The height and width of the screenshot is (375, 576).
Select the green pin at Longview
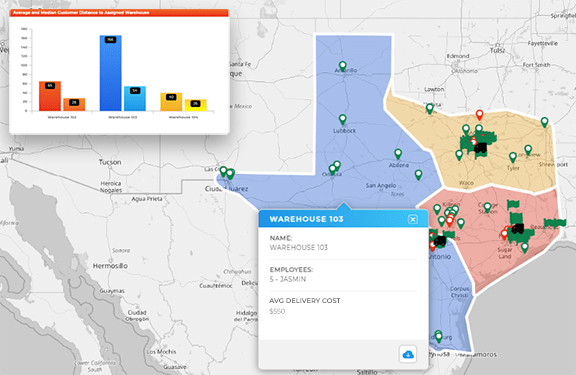coord(528,150)
